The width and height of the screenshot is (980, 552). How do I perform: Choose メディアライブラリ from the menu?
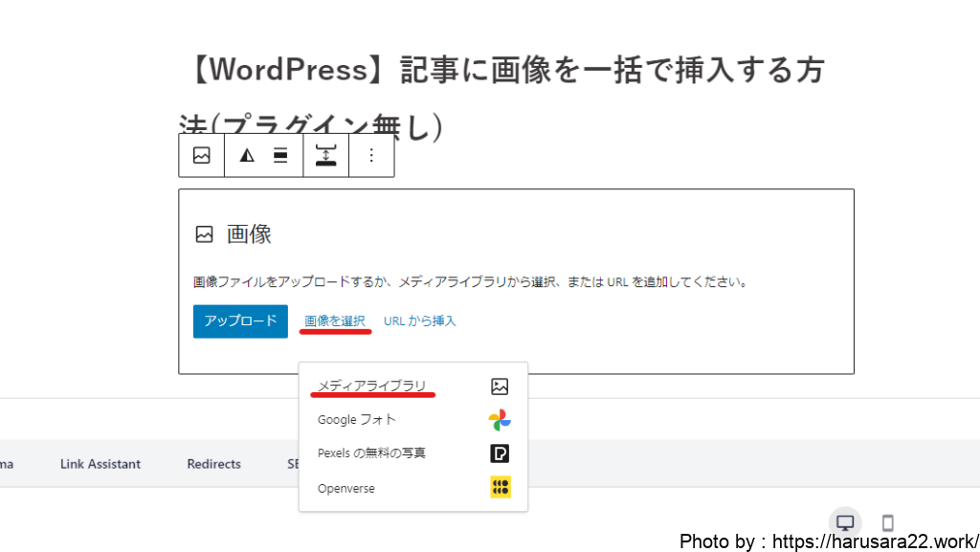372,386
